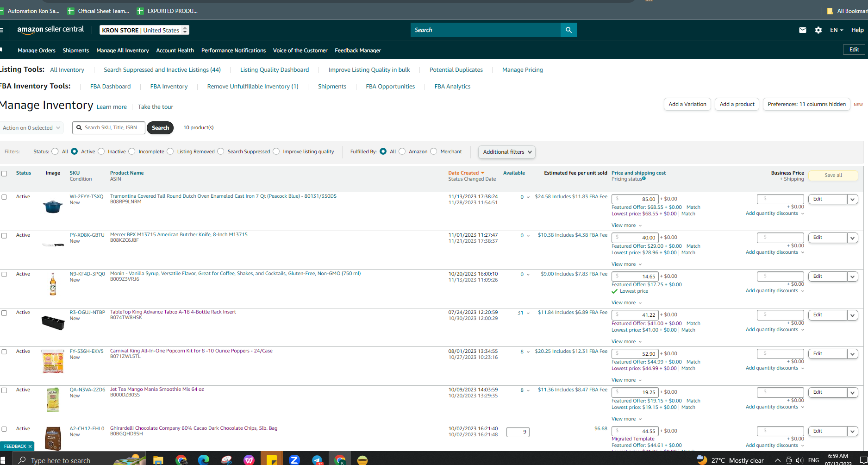Check the box for Mercer Butcher Knife row
This screenshot has height=465, width=868.
coord(4,236)
